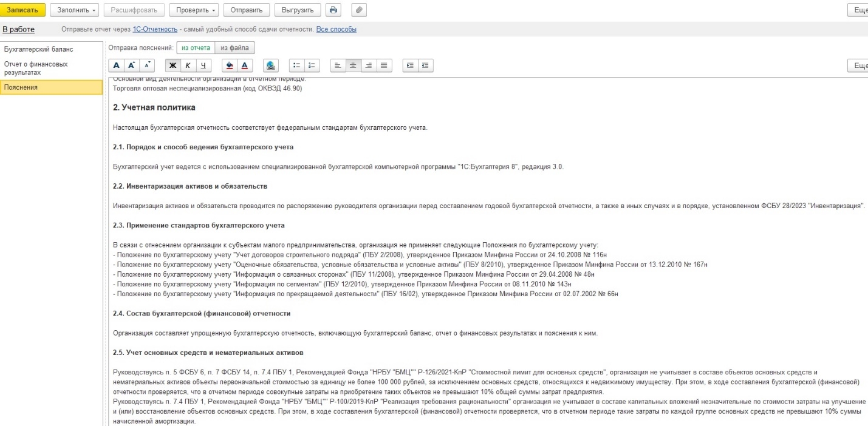Increase font size with the A-up button

(132, 66)
